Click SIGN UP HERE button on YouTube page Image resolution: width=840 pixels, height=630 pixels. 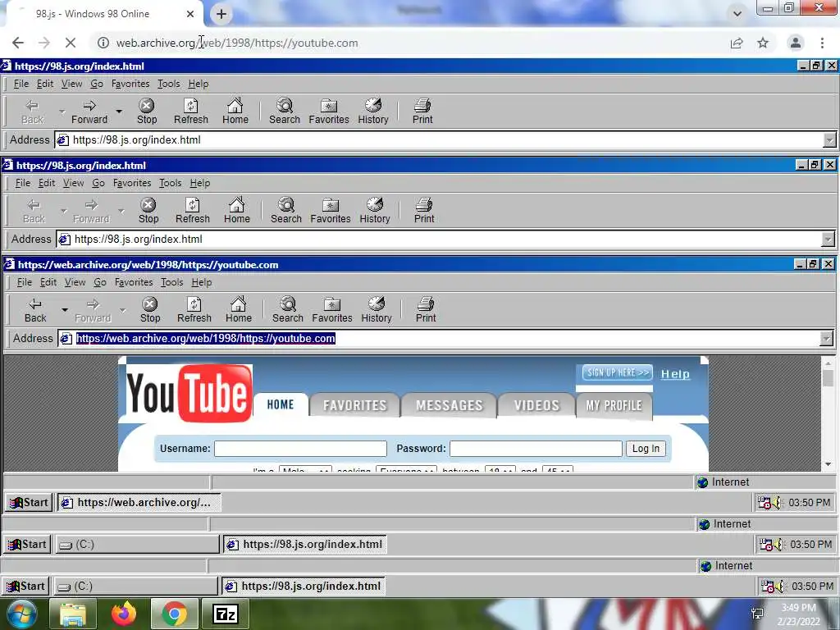pyautogui.click(x=617, y=373)
